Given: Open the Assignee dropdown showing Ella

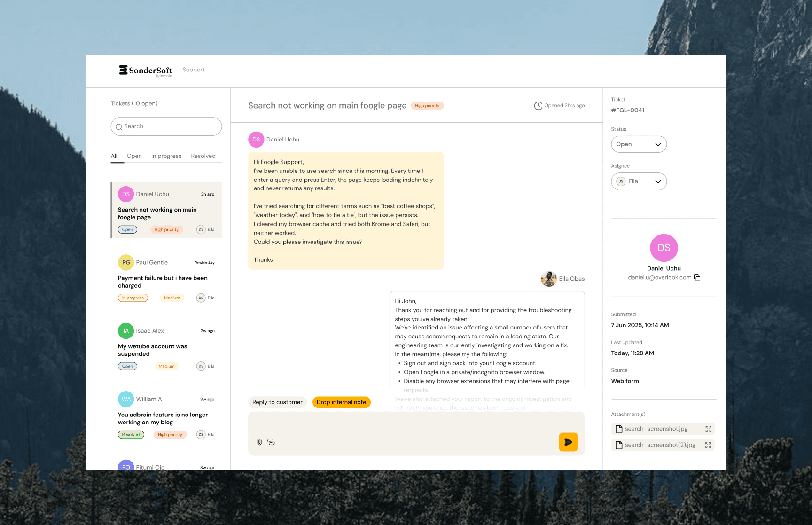Looking at the screenshot, I should click(639, 181).
